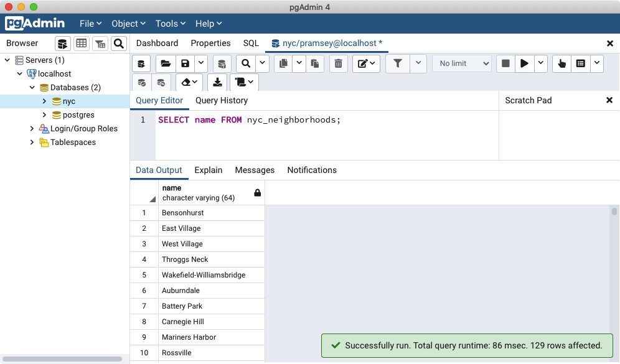Select the nyc database in tree
Screen dimensions: 620x364
(x=68, y=101)
